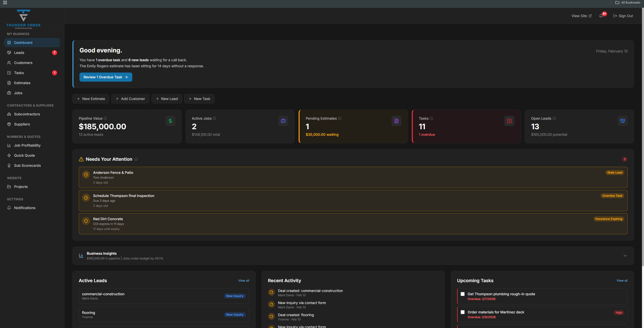Click Review 1 Overdue Task
The image size is (644, 328).
(x=106, y=77)
